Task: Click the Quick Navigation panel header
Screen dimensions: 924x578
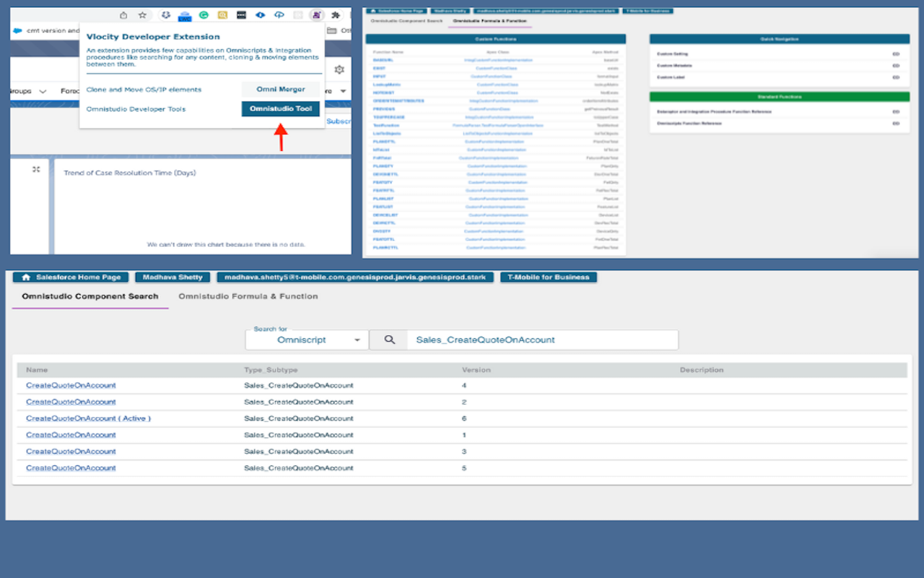Action: (780, 39)
